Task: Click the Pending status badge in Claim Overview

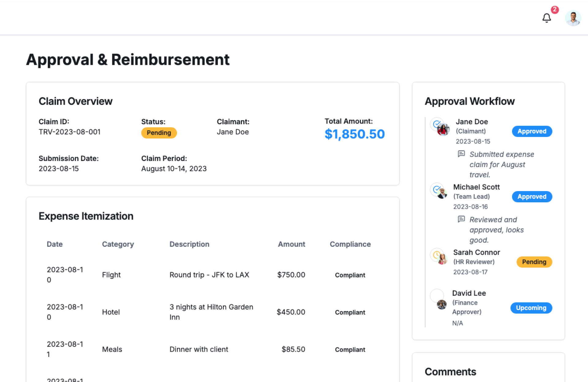Action: coord(159,133)
